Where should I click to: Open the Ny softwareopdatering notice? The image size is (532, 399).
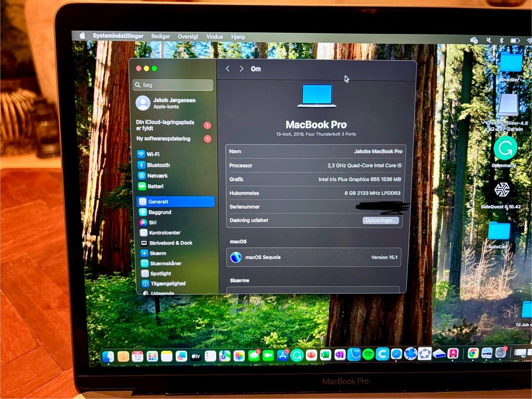pyautogui.click(x=173, y=139)
